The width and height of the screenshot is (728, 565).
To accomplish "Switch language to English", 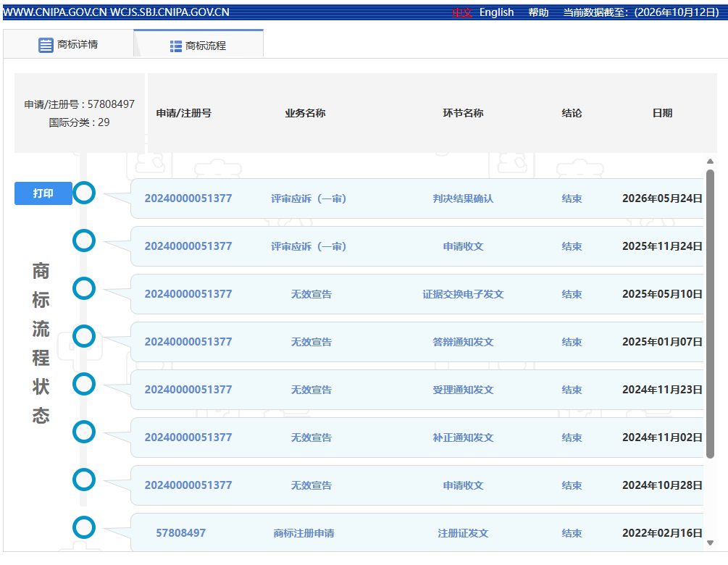I will (x=496, y=12).
